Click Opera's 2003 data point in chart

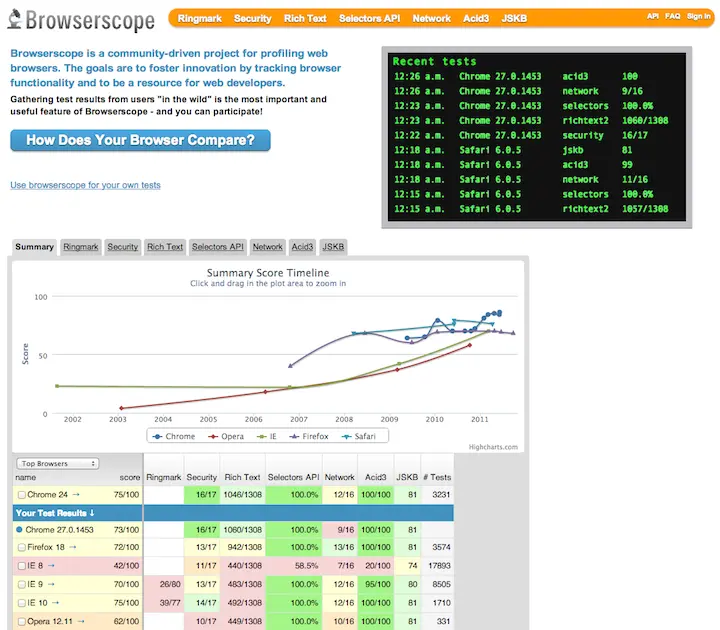[x=121, y=408]
